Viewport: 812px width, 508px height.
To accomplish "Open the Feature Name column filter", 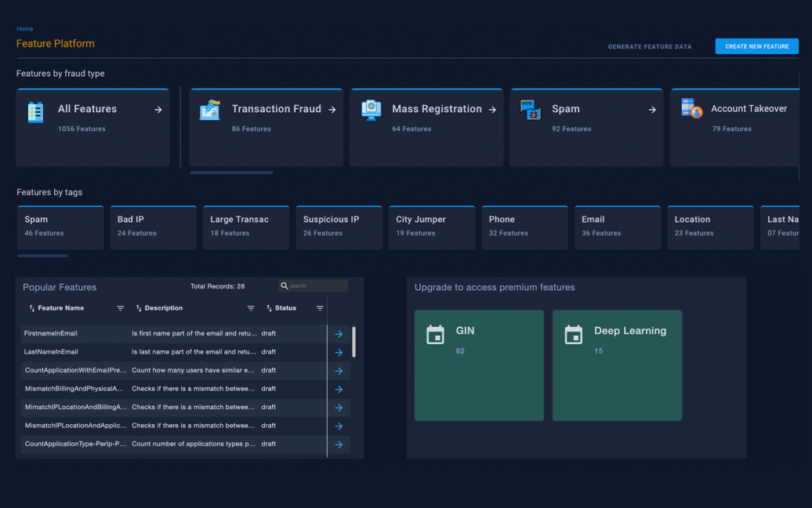I will 120,308.
